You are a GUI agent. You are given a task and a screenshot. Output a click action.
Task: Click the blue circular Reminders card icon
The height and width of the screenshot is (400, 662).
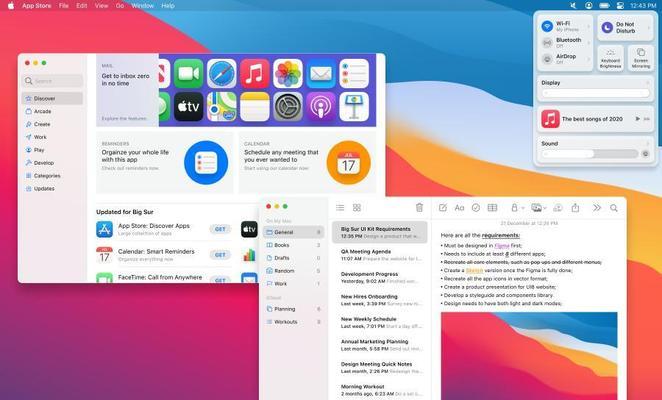point(206,163)
